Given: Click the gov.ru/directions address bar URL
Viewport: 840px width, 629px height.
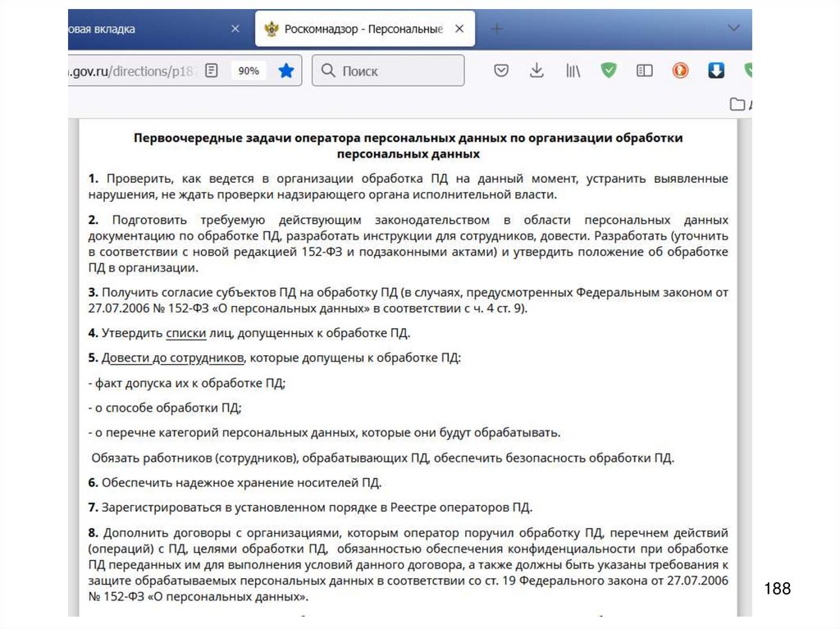Looking at the screenshot, I should click(x=132, y=71).
